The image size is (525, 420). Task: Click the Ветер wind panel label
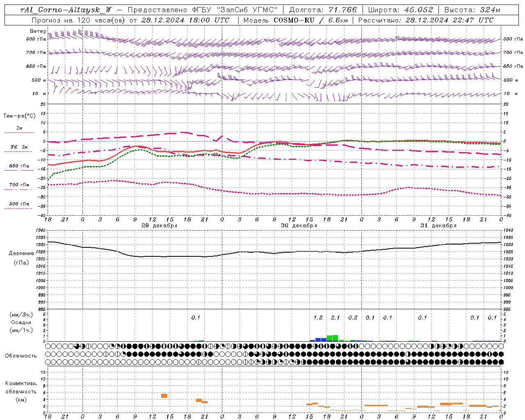click(x=38, y=31)
